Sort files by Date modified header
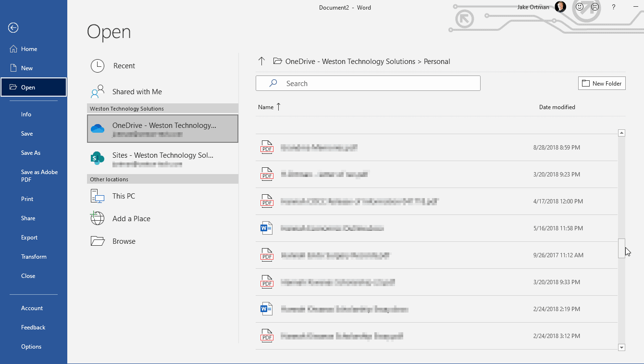This screenshot has width=644, height=364. click(x=557, y=107)
